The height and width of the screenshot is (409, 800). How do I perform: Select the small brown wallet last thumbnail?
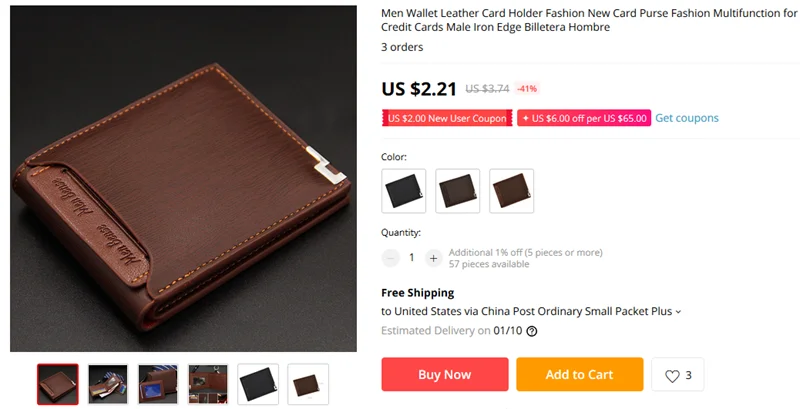[308, 384]
